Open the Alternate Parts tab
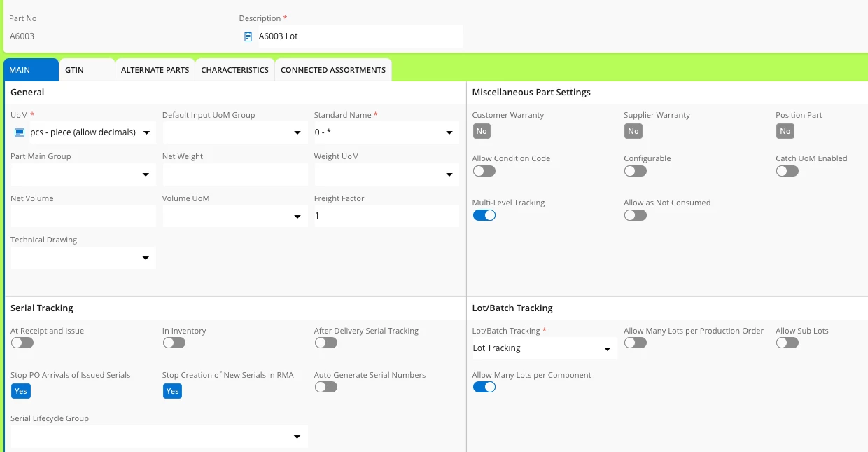 [155, 70]
